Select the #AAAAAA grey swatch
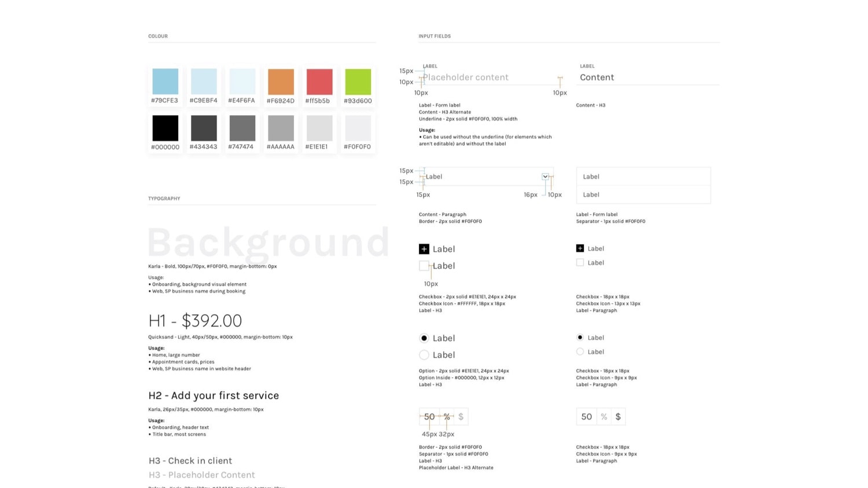The image size is (868, 488). [281, 128]
